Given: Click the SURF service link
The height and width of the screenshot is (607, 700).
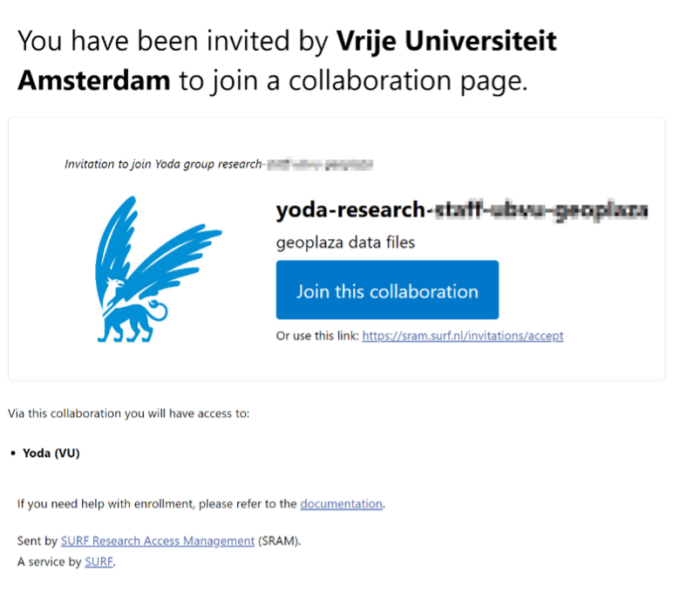Looking at the screenshot, I should pyautogui.click(x=99, y=562).
